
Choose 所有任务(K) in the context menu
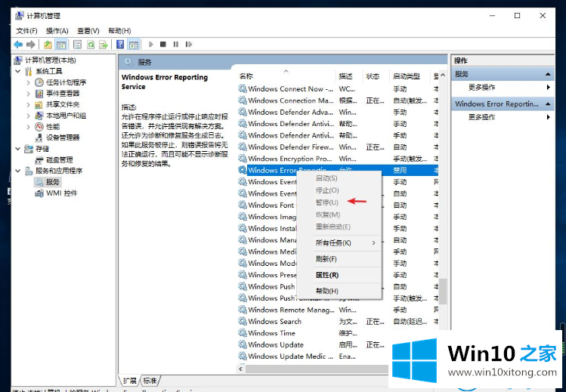(339, 243)
